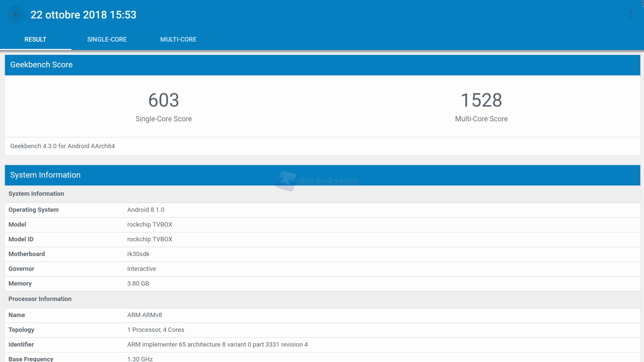This screenshot has height=362, width=644.
Task: Select the Model ID row
Action: pos(150,239)
